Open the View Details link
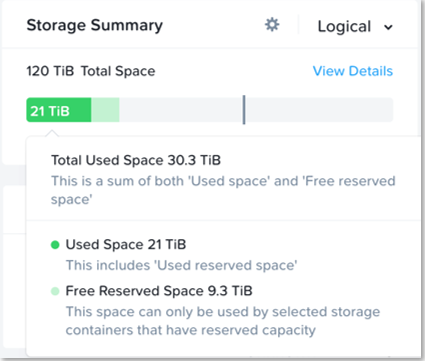Image resolution: width=425 pixels, height=361 pixels. (x=353, y=71)
